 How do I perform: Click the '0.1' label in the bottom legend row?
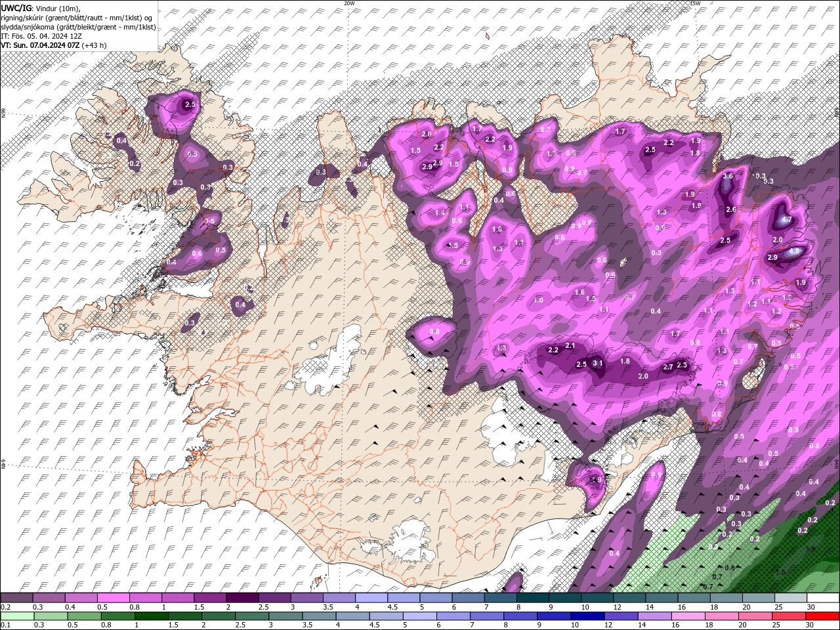(6, 625)
